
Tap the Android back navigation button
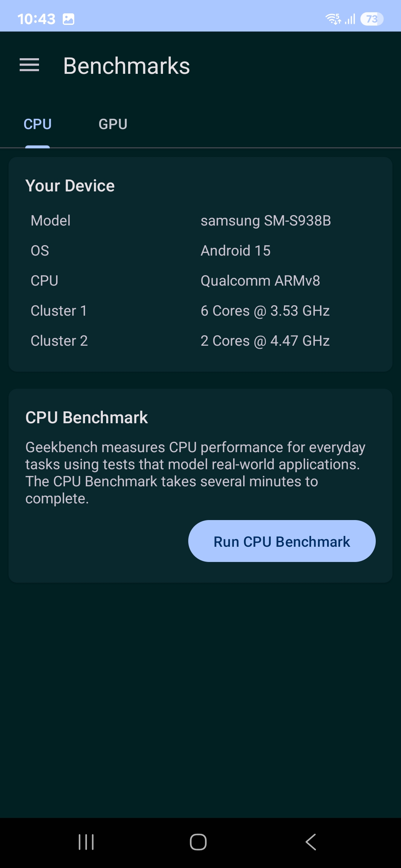(311, 842)
